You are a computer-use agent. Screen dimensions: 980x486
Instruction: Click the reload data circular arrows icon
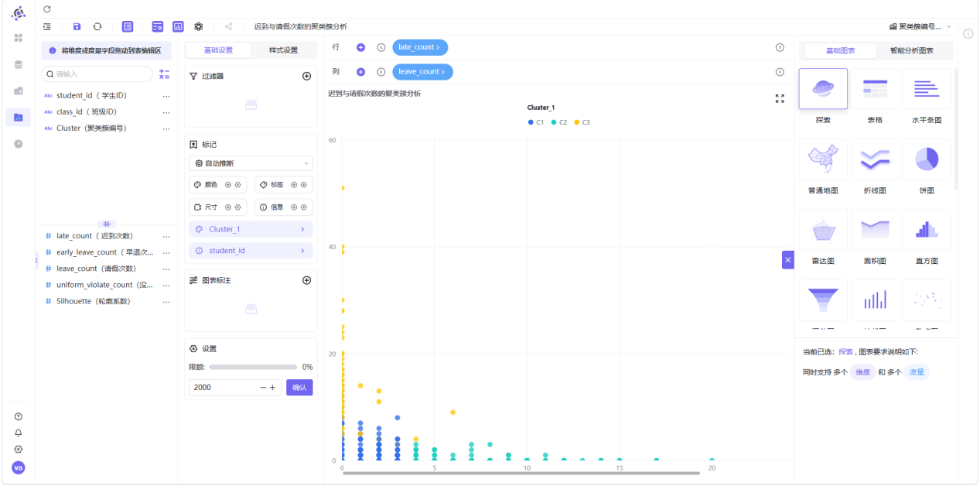(97, 26)
